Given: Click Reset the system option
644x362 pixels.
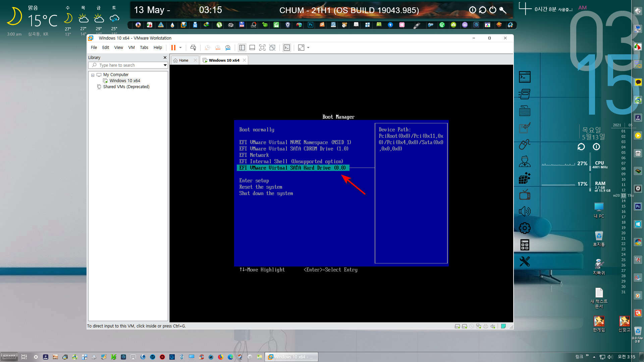Looking at the screenshot, I should point(261,187).
